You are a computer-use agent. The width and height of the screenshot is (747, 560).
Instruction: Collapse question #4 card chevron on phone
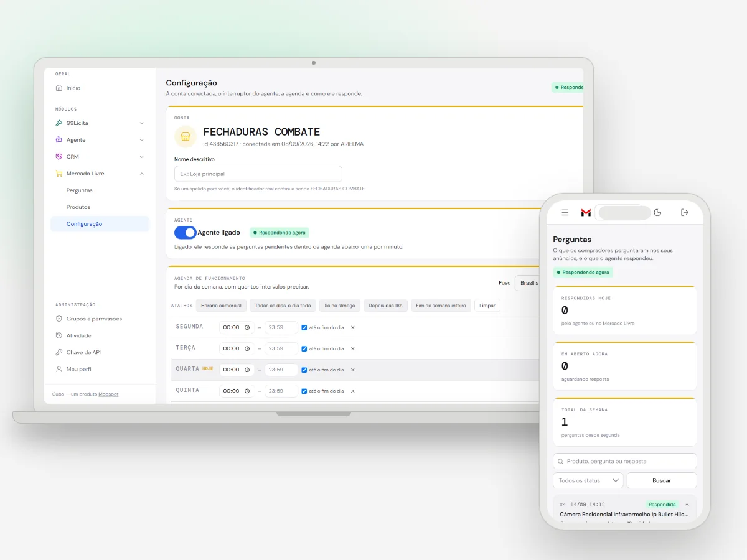point(687,505)
